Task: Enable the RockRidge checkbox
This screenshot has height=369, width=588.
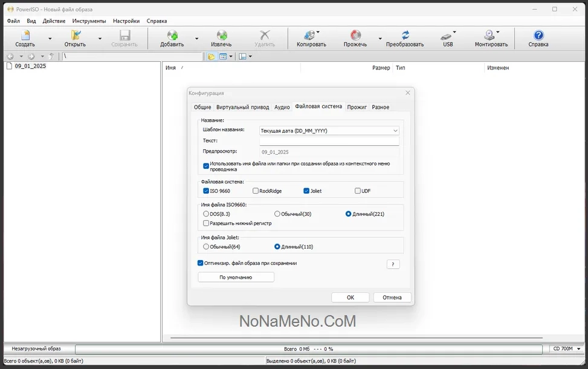Action: point(256,191)
